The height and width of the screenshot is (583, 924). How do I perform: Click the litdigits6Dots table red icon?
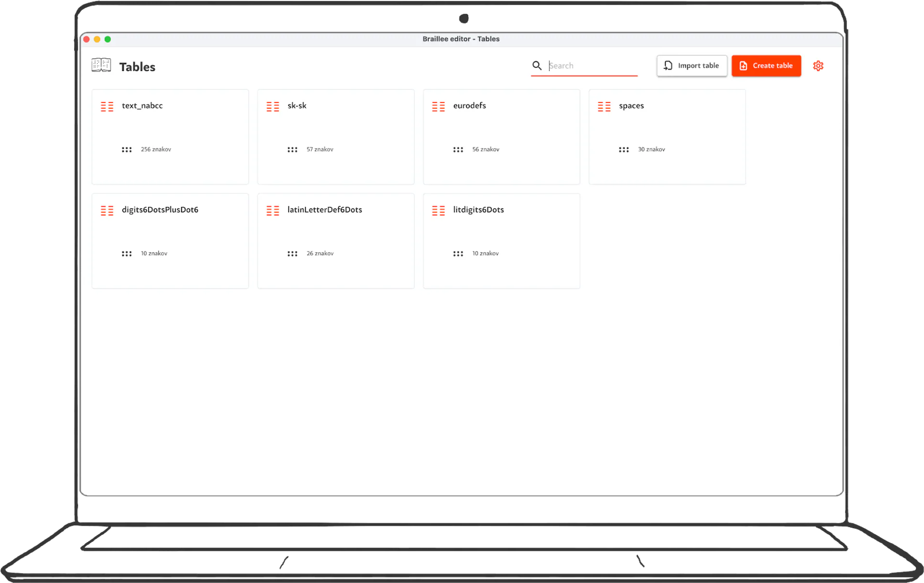[x=438, y=210]
